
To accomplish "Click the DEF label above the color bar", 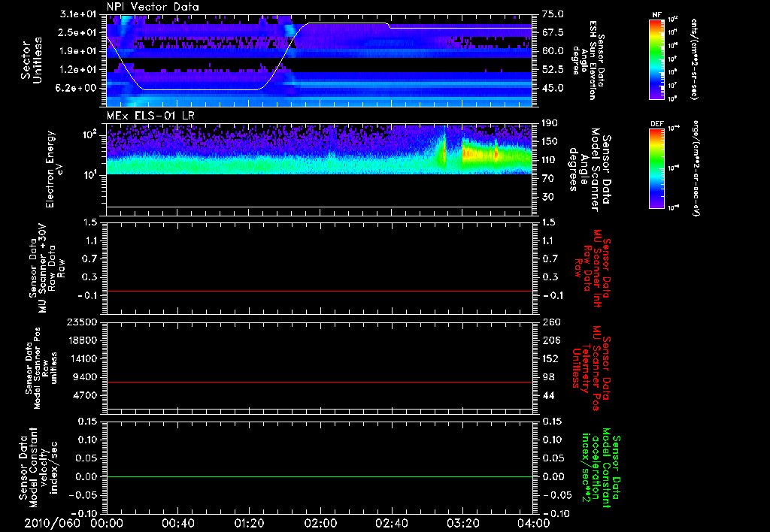I will click(x=656, y=124).
